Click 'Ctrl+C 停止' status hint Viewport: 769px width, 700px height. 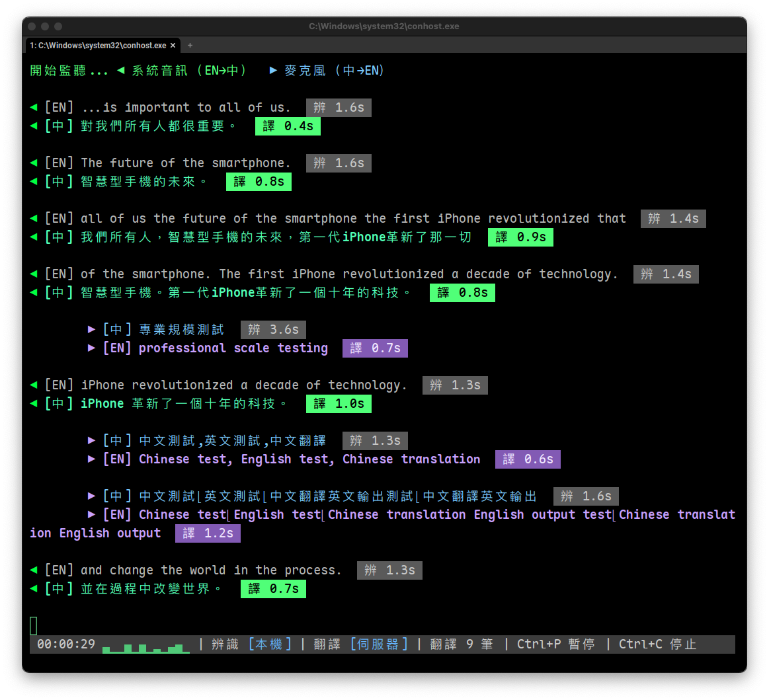pyautogui.click(x=658, y=644)
